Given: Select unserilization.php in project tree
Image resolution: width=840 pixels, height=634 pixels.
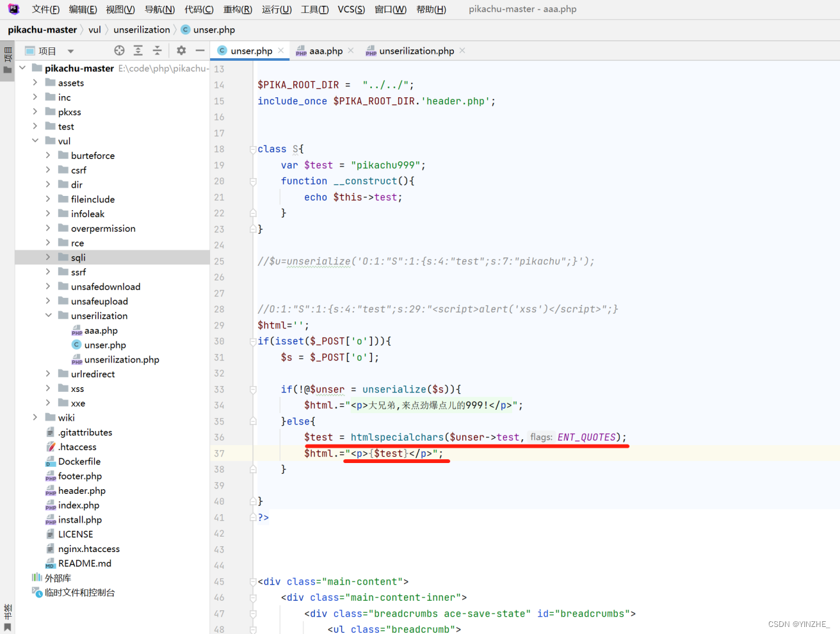Looking at the screenshot, I should point(115,360).
